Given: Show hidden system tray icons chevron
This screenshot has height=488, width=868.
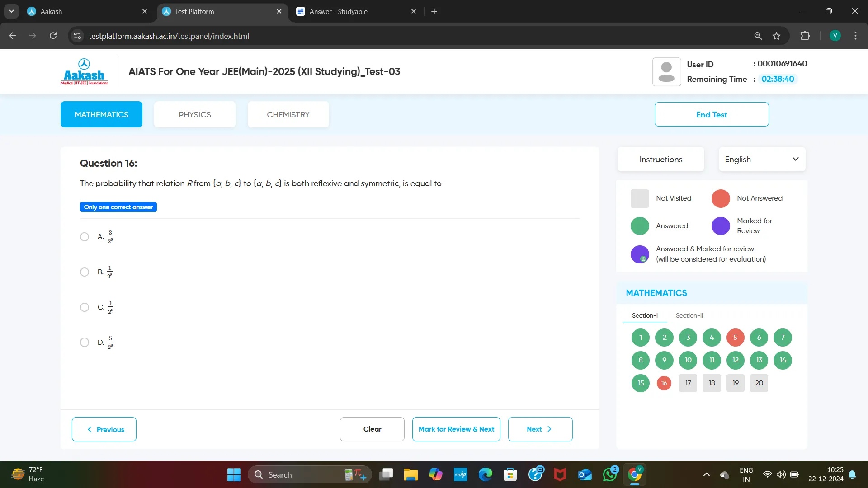Looking at the screenshot, I should click(x=706, y=474).
